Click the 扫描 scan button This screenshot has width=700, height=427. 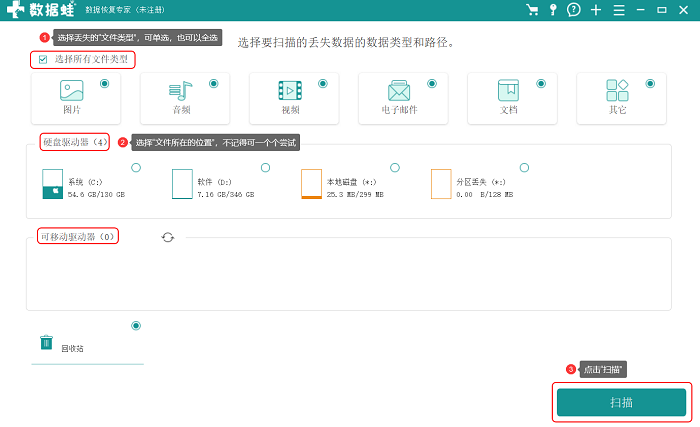(621, 402)
